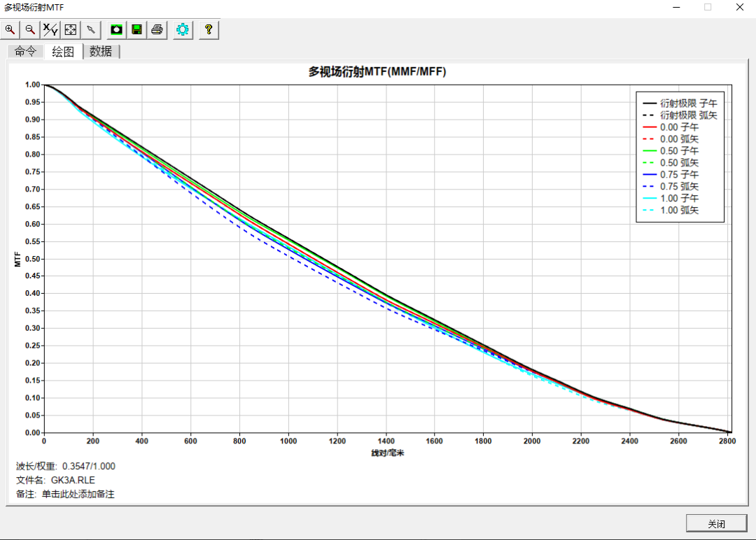
Task: Open the X/Y axis settings tool
Action: coord(50,30)
